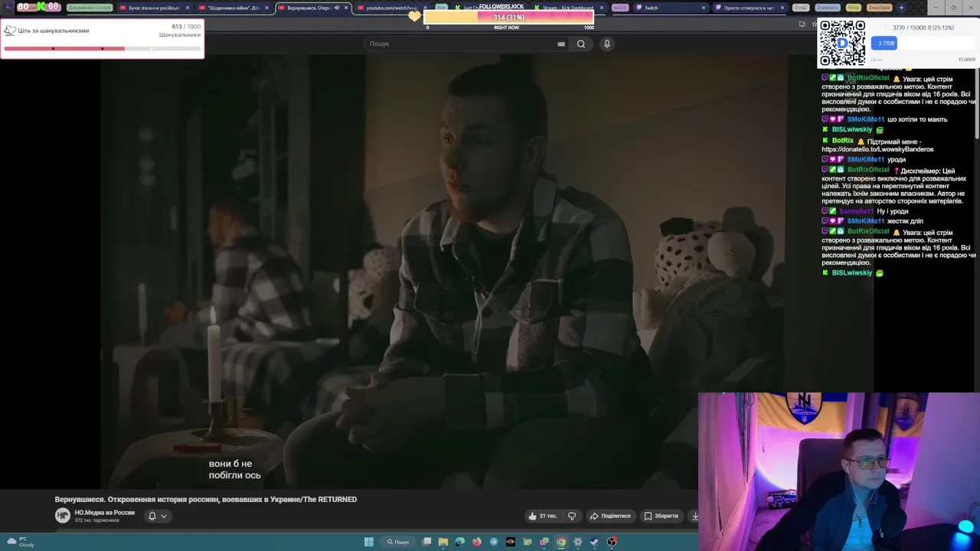
Task: Click the 372 тис. підписників subscriber count
Action: pyautogui.click(x=96, y=520)
